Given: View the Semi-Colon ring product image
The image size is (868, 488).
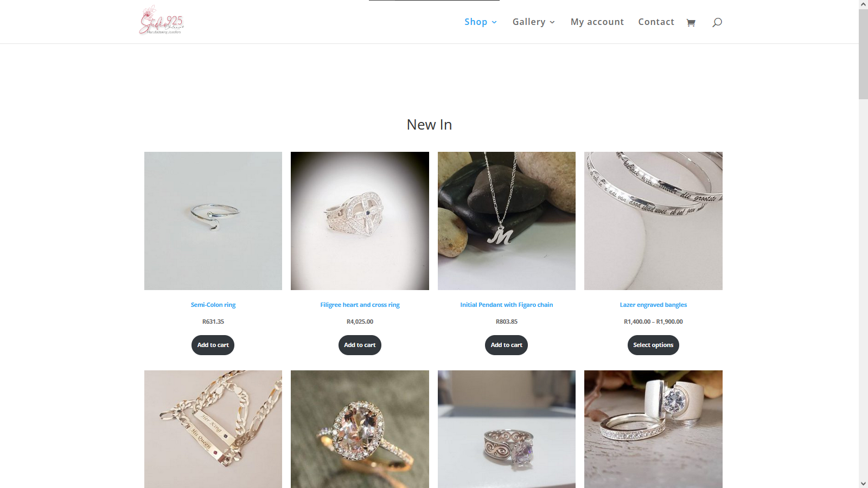Looking at the screenshot, I should (213, 221).
